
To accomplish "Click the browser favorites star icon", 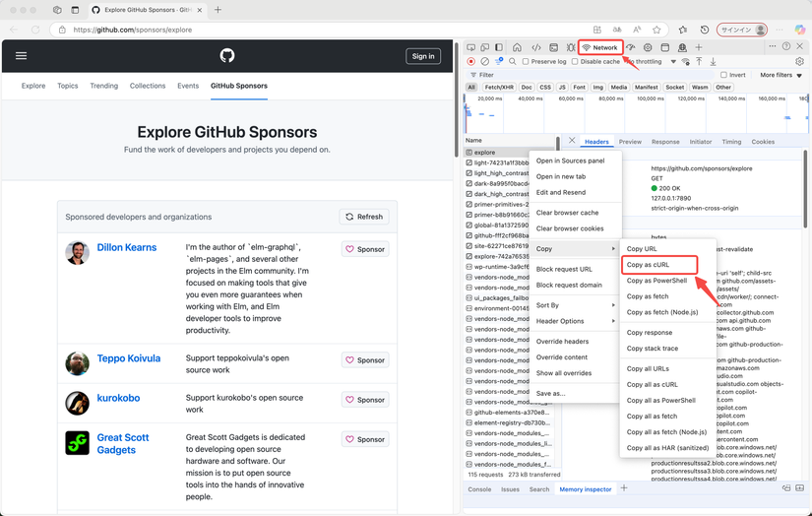I will (656, 30).
